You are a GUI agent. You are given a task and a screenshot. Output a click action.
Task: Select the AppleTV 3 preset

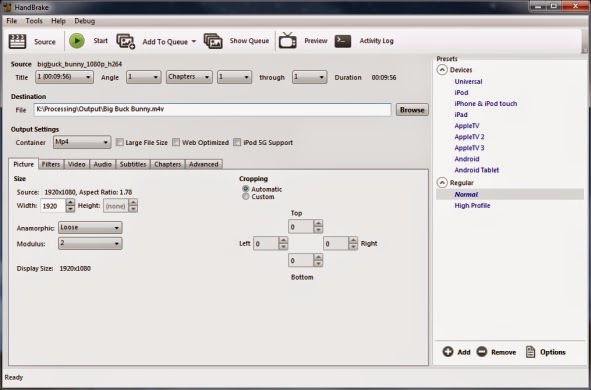pos(469,148)
